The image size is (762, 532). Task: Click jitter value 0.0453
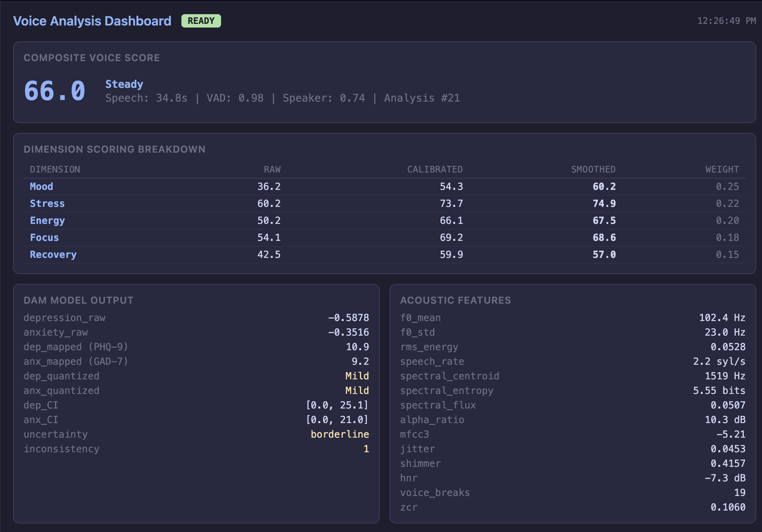728,449
